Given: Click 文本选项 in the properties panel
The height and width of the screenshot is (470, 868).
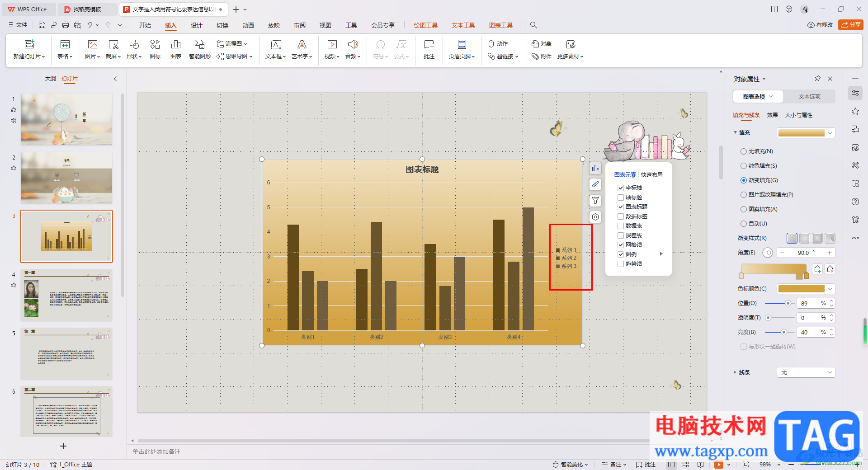Looking at the screenshot, I should click(x=809, y=96).
